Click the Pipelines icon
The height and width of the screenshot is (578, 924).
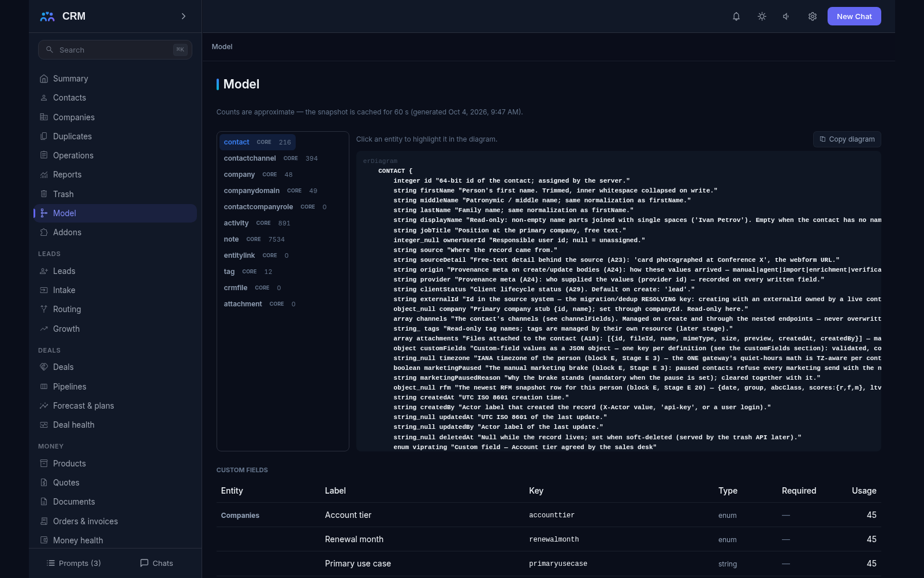click(x=44, y=387)
